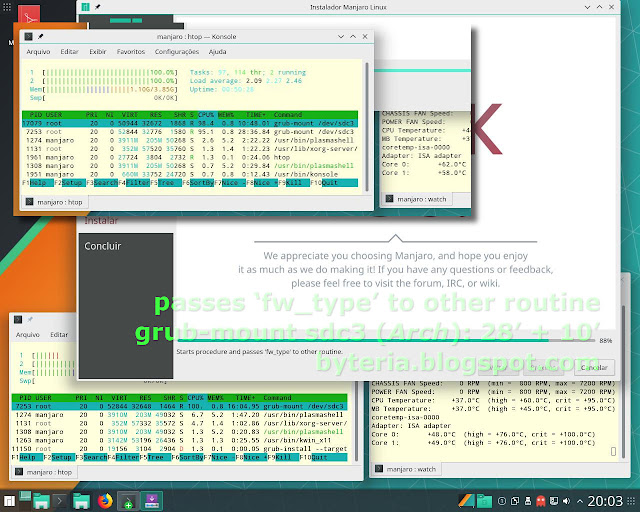This screenshot has width=640, height=512.
Task: Click the installer window's Manjaro logo icon
Action: pos(85,7)
